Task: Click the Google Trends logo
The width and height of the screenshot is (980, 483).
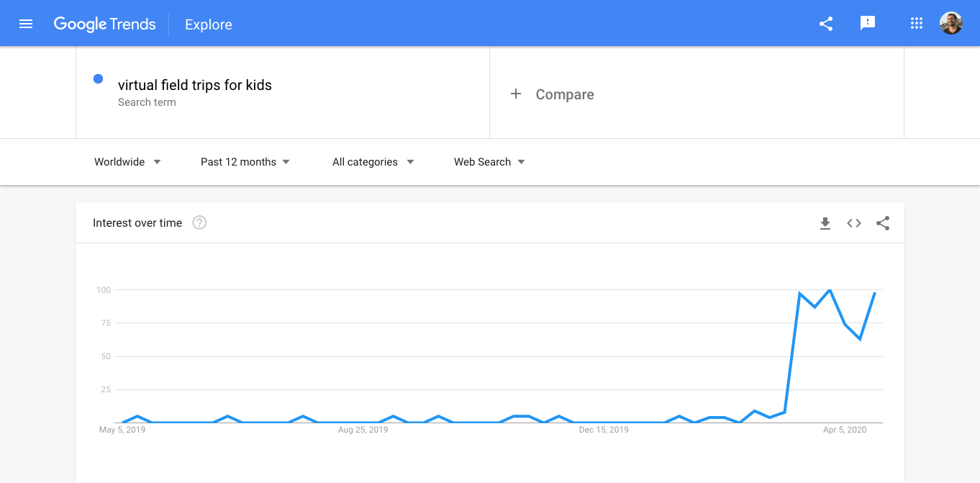Action: click(x=105, y=24)
